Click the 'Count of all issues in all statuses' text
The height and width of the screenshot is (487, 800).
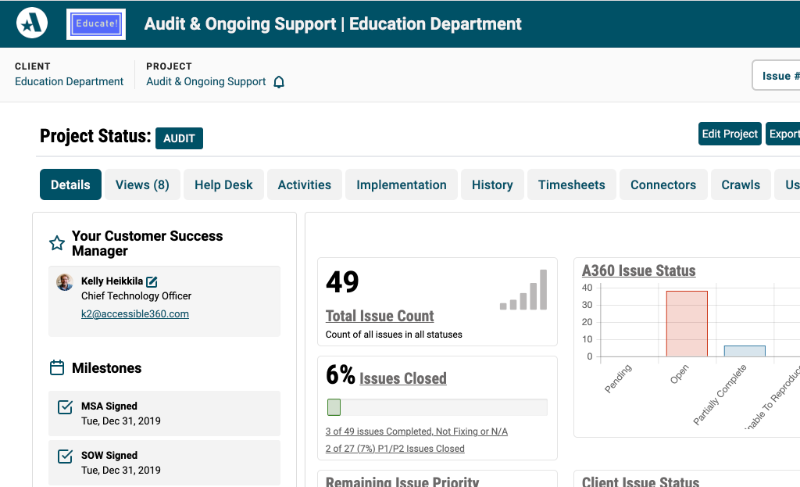[x=394, y=335]
